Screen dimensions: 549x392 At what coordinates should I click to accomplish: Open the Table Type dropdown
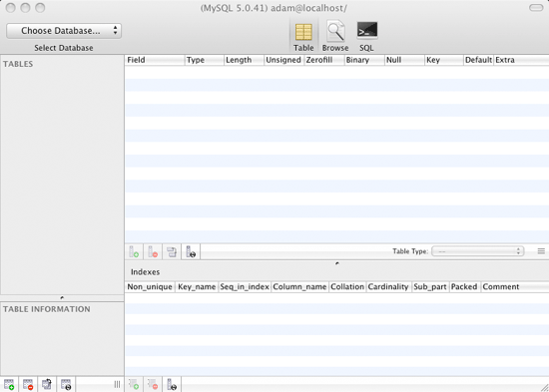(477, 251)
